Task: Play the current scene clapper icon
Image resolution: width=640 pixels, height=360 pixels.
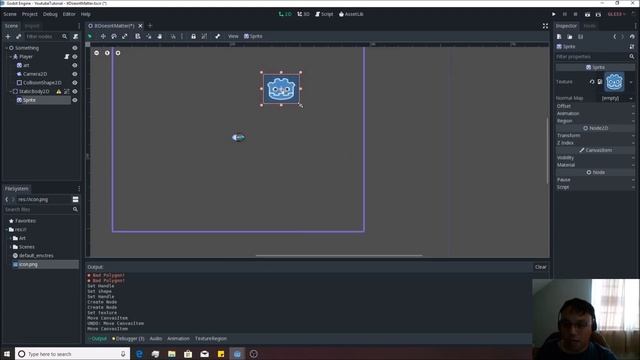Action: (x=587, y=14)
